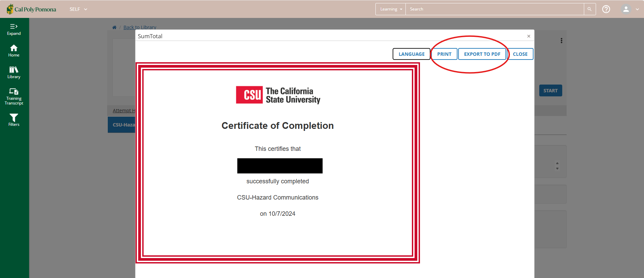This screenshot has width=644, height=278.
Task: Click the stepper arrows on right panel
Action: (557, 166)
